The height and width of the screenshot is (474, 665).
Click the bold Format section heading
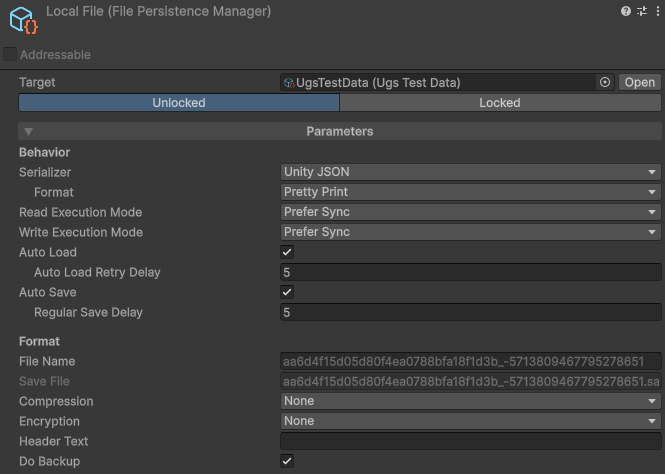click(39, 341)
